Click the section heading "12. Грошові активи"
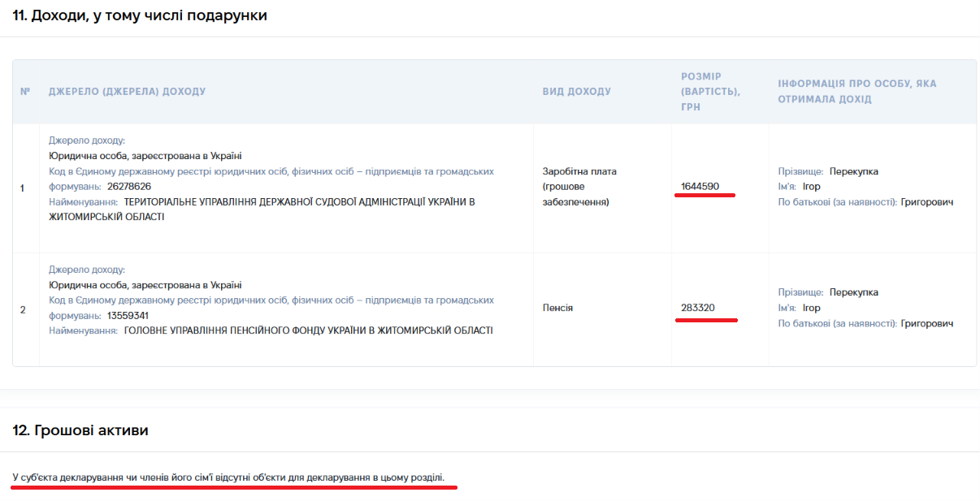This screenshot has height=501, width=980. coord(80,430)
